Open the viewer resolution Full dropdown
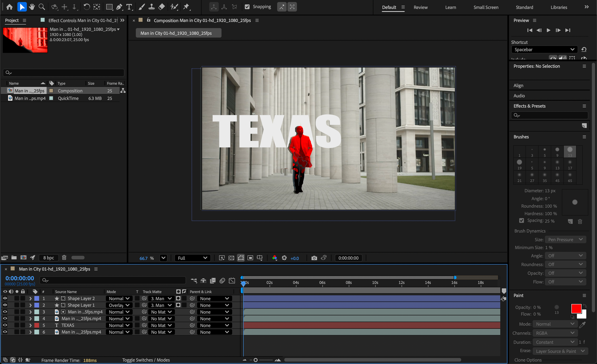 [x=192, y=258]
